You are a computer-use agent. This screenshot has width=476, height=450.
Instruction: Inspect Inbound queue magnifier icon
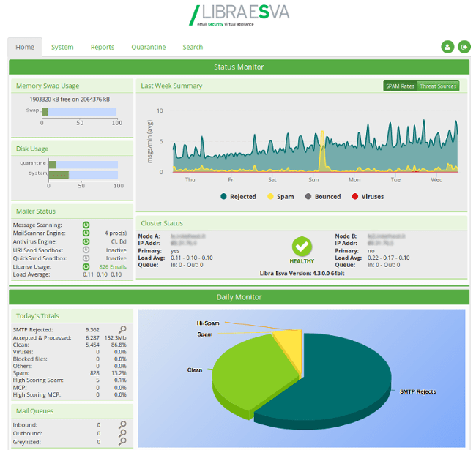[122, 424]
